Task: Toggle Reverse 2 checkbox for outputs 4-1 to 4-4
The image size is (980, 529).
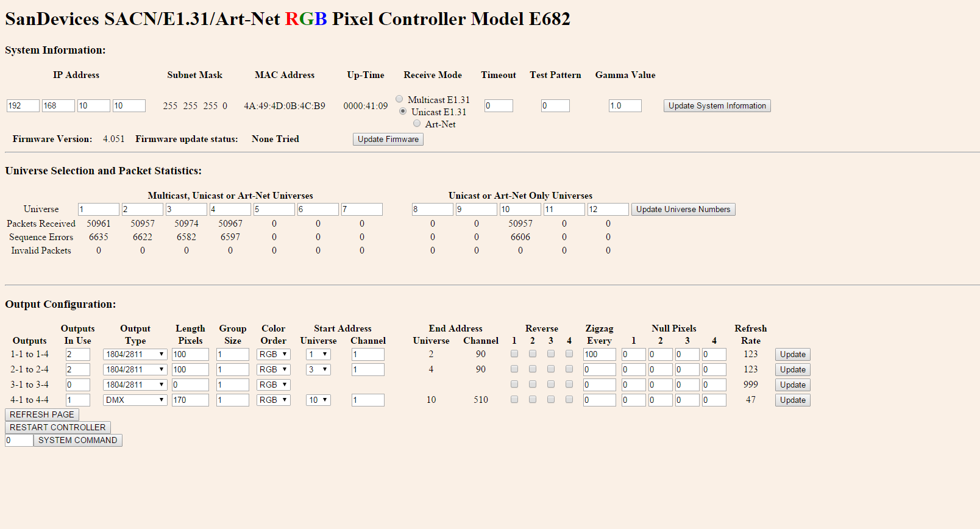Action: [533, 399]
